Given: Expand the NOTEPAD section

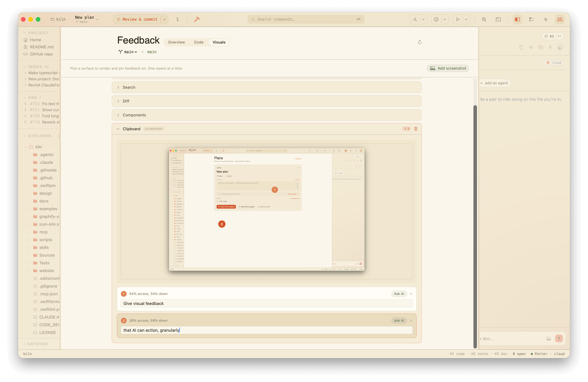Looking at the screenshot, I should click(x=35, y=344).
